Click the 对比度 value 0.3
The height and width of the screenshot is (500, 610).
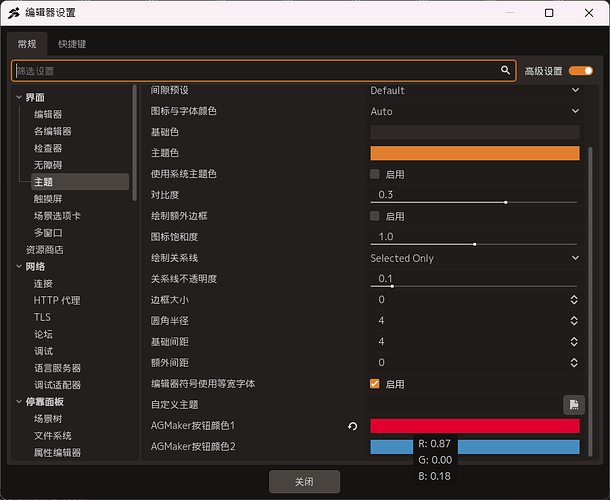point(386,195)
